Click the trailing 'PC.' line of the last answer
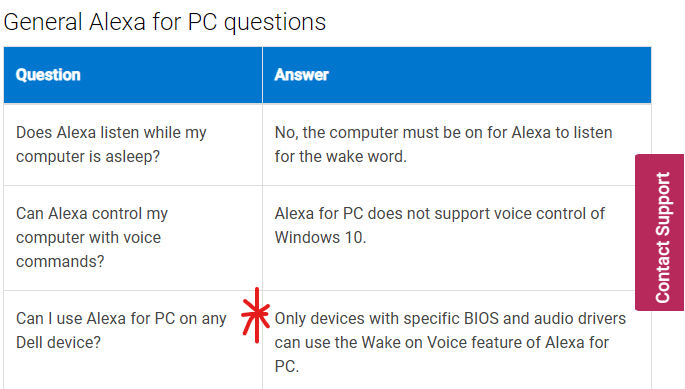This screenshot has height=389, width=685. point(287,367)
